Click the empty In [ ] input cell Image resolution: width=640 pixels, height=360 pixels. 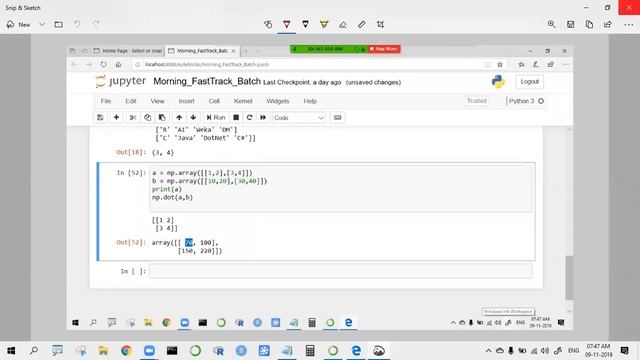point(340,271)
